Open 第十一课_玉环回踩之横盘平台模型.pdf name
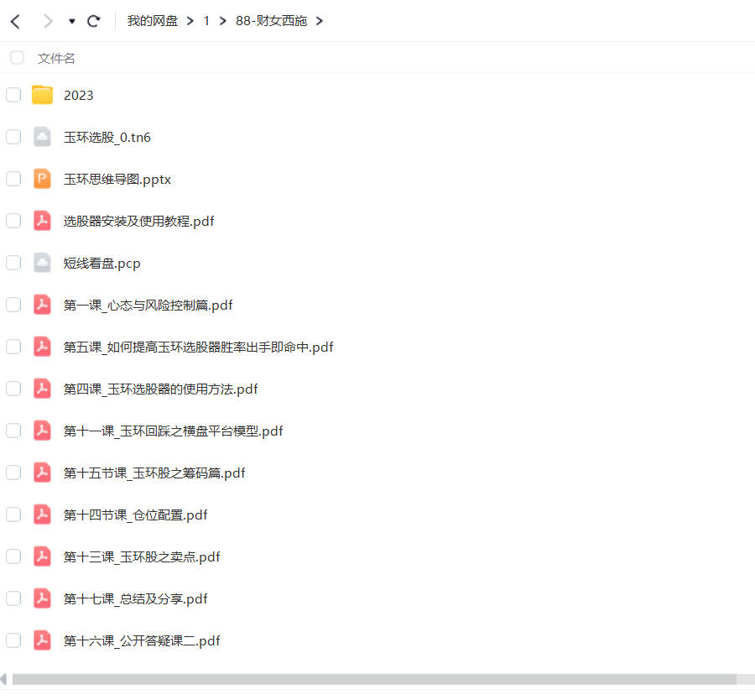 (x=174, y=431)
